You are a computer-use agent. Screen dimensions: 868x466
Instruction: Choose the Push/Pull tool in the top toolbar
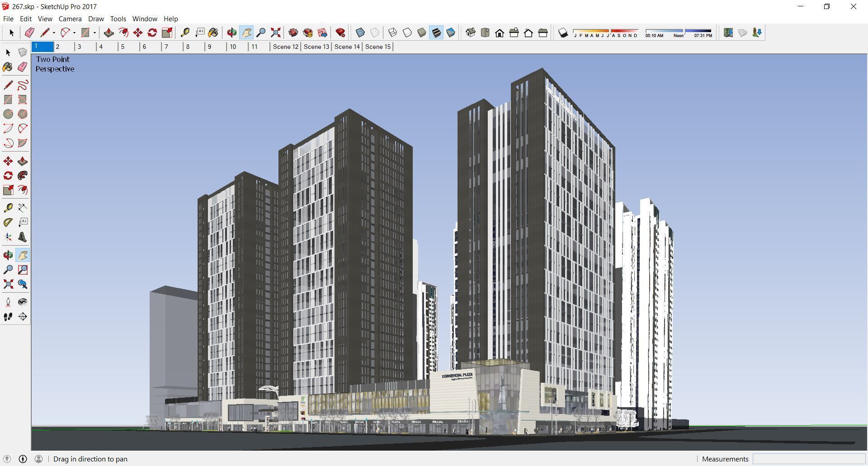[x=108, y=33]
